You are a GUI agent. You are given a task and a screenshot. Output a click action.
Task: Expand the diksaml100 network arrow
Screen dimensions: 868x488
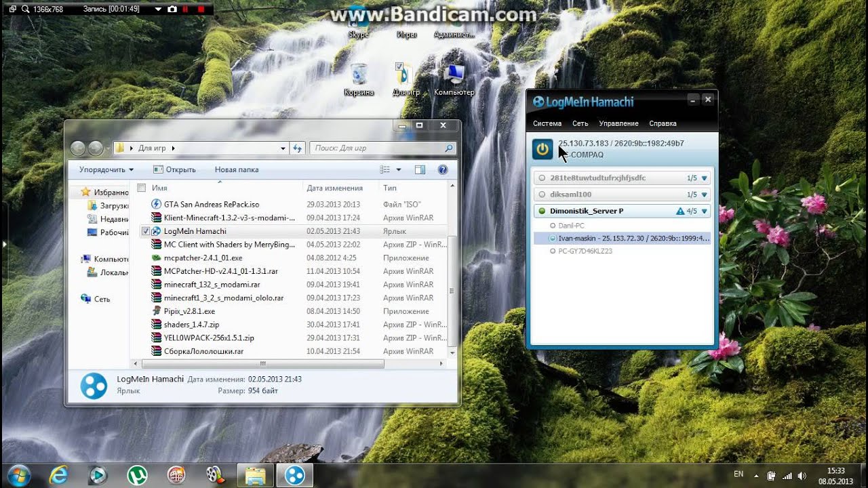pyautogui.click(x=705, y=195)
